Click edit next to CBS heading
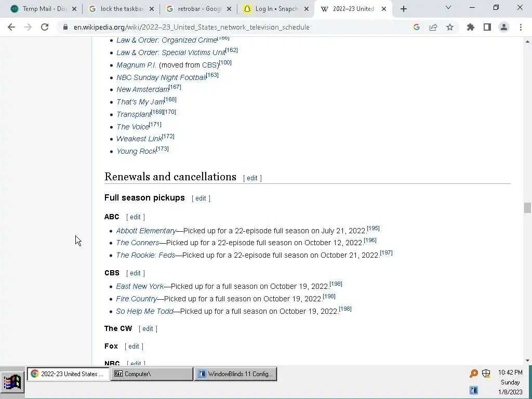Screen dimensions: 532x399 135,273
